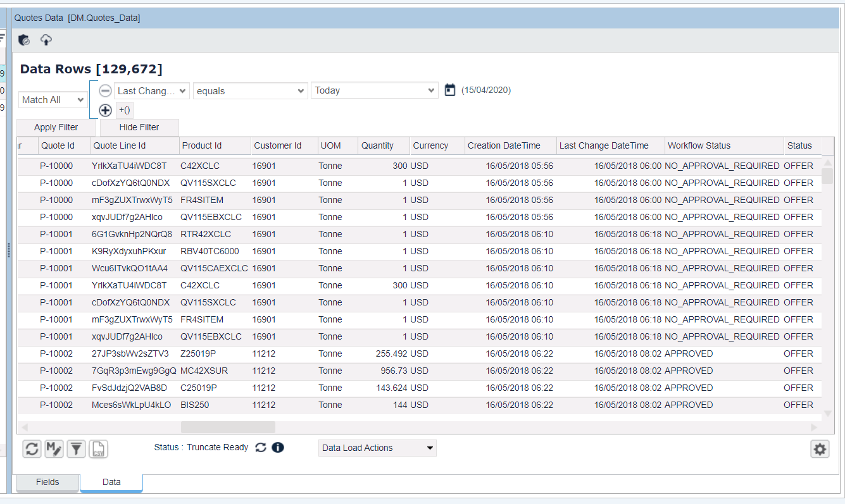Screen dimensions: 845x504
Task: Click the refresh button below the data grid
Action: coord(32,449)
